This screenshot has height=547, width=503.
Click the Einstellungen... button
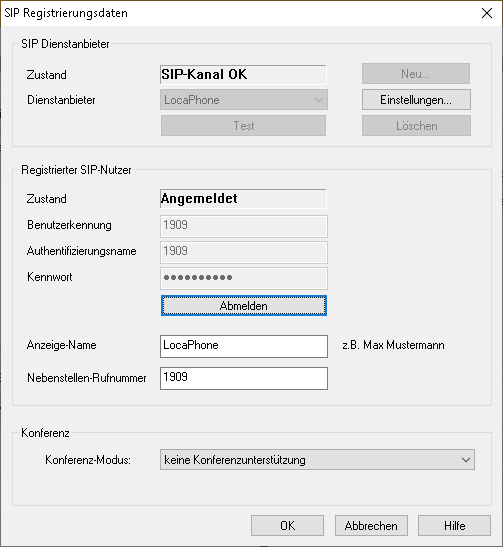416,100
